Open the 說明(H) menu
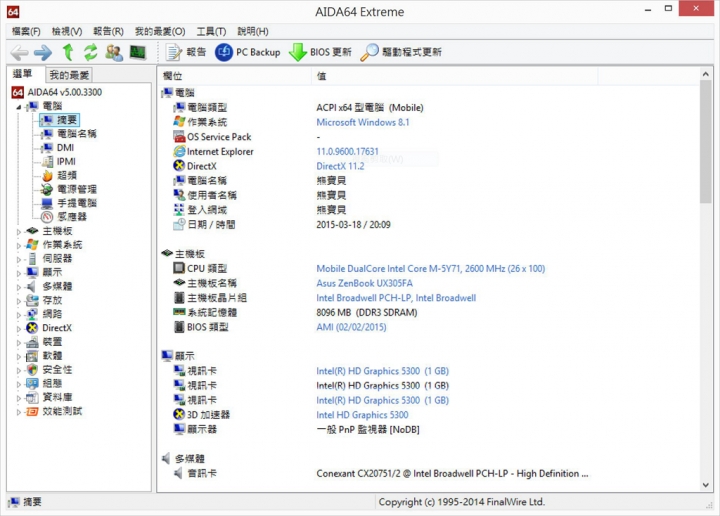Image resolution: width=720 pixels, height=516 pixels. coord(253,31)
